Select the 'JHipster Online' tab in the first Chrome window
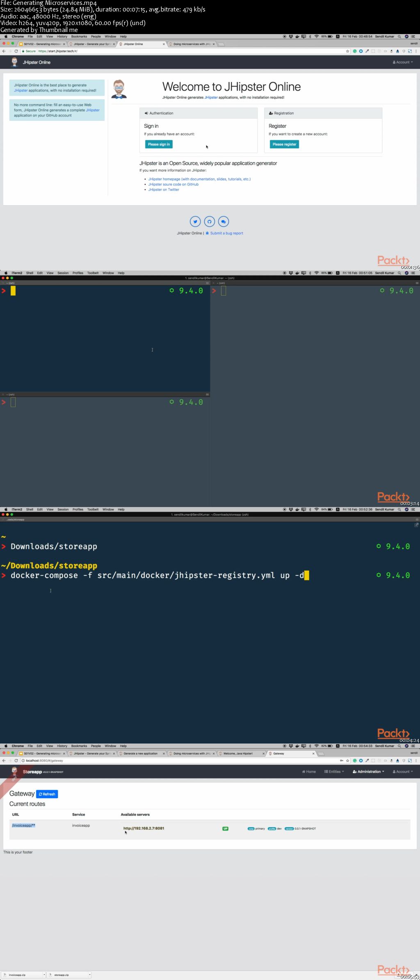420x980 pixels. pos(142,44)
